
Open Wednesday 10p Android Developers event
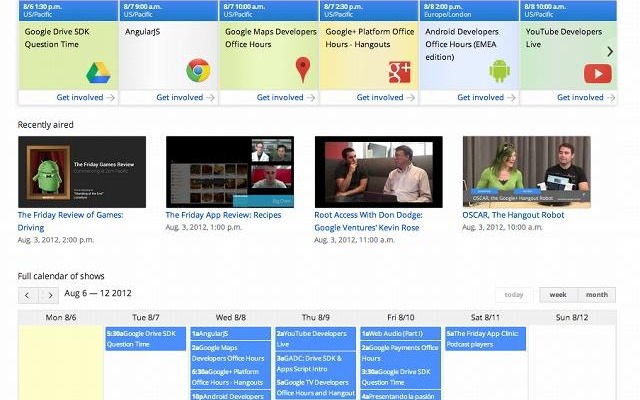click(231, 396)
